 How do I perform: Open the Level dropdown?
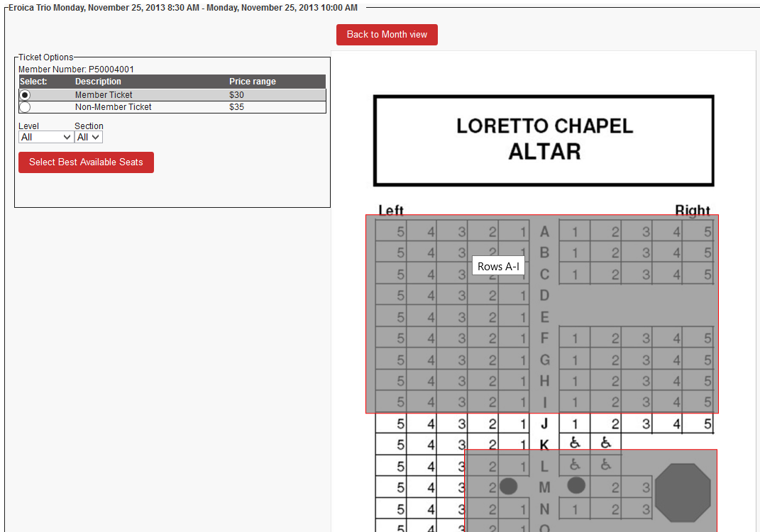[x=45, y=137]
